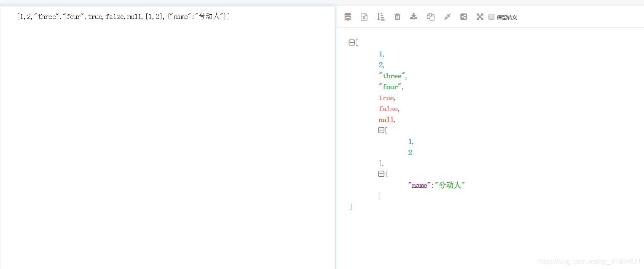The height and width of the screenshot is (269, 644).
Task: Open the Excel export icon
Action: (x=364, y=17)
